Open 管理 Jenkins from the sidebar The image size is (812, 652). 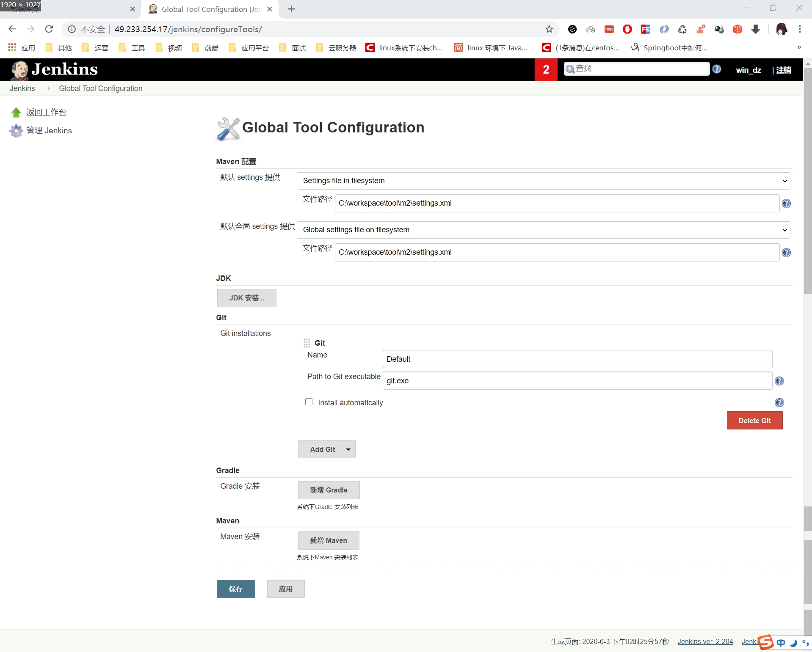pos(49,131)
